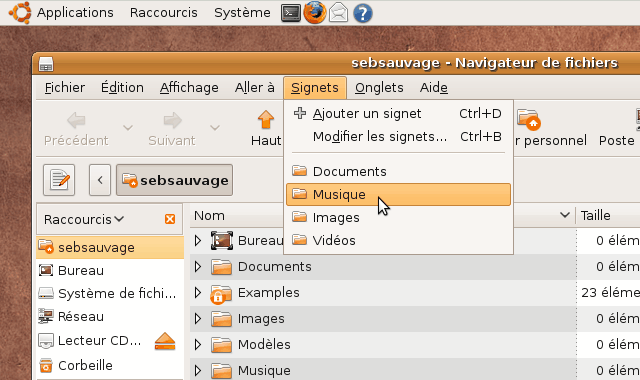Open the Raccourcis side pane dropdown
Viewport: 640px width, 380px height.
click(84, 220)
